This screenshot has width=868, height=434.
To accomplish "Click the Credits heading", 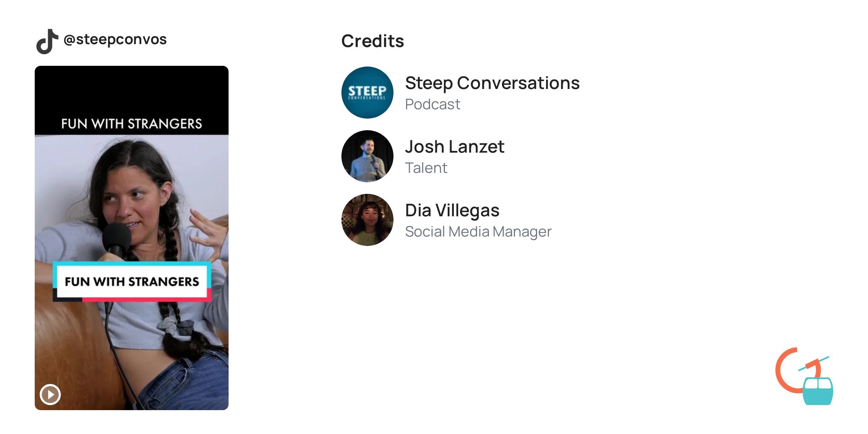I will 373,41.
